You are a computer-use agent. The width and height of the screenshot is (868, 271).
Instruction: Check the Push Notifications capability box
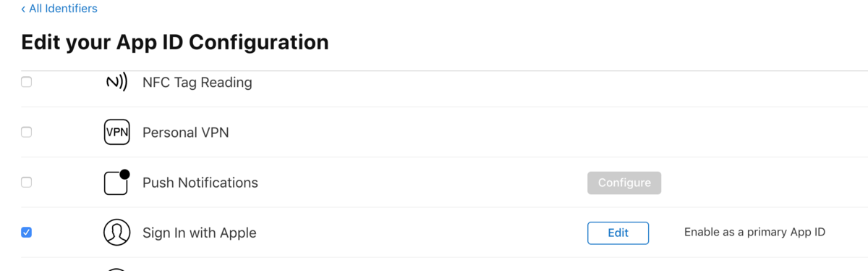pyautogui.click(x=26, y=182)
